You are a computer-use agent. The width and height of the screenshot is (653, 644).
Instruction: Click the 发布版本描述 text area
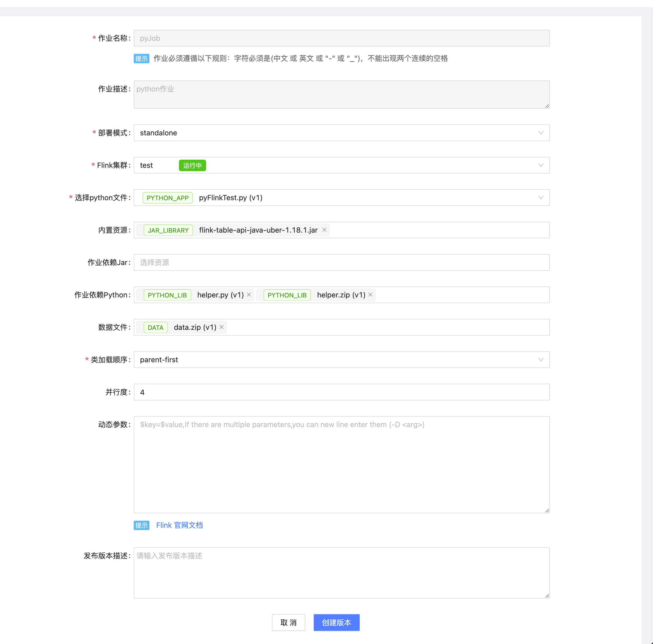(341, 573)
